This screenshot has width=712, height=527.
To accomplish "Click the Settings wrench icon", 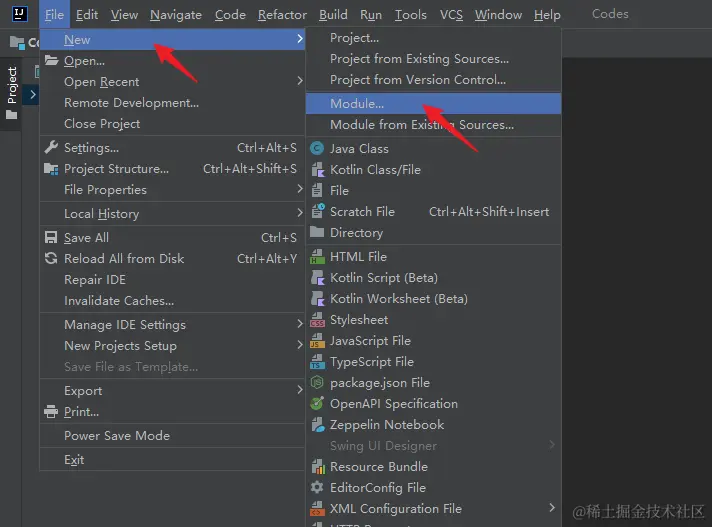I will click(51, 147).
